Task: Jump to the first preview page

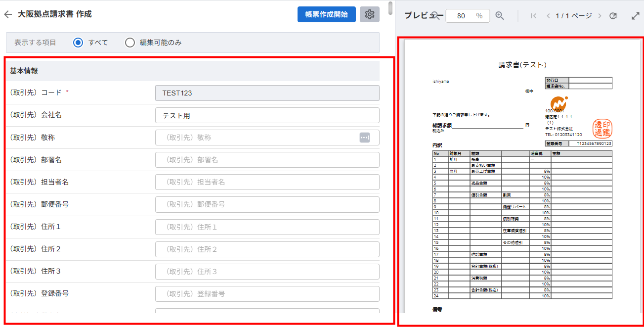Action: point(533,16)
